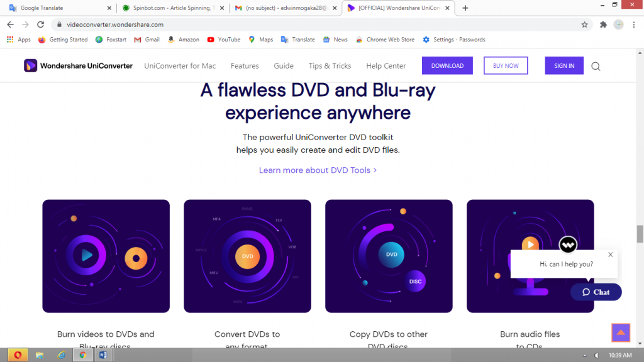Open a new browser tab
The image size is (644, 362).
[x=465, y=8]
